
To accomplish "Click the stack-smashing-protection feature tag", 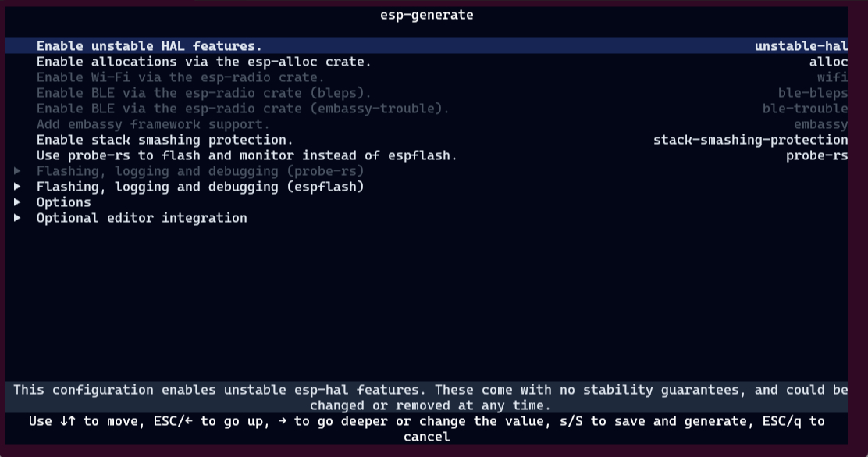I will 750,140.
